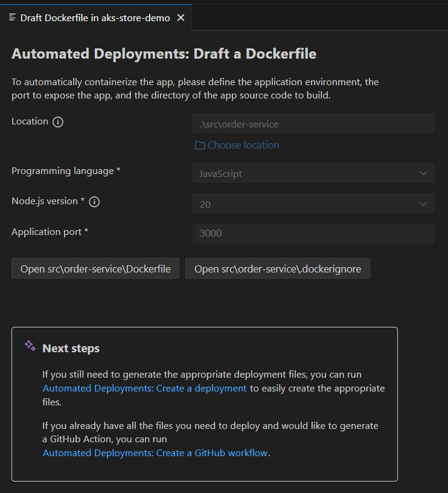Click the Application port label
The height and width of the screenshot is (493, 448).
point(50,232)
